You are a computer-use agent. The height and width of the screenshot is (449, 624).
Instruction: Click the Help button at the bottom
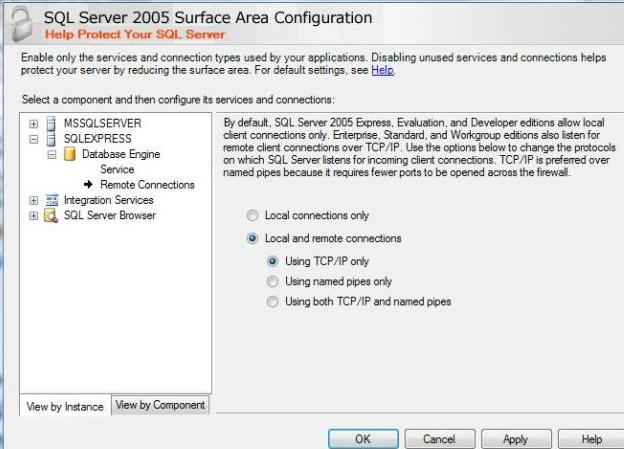(x=591, y=439)
